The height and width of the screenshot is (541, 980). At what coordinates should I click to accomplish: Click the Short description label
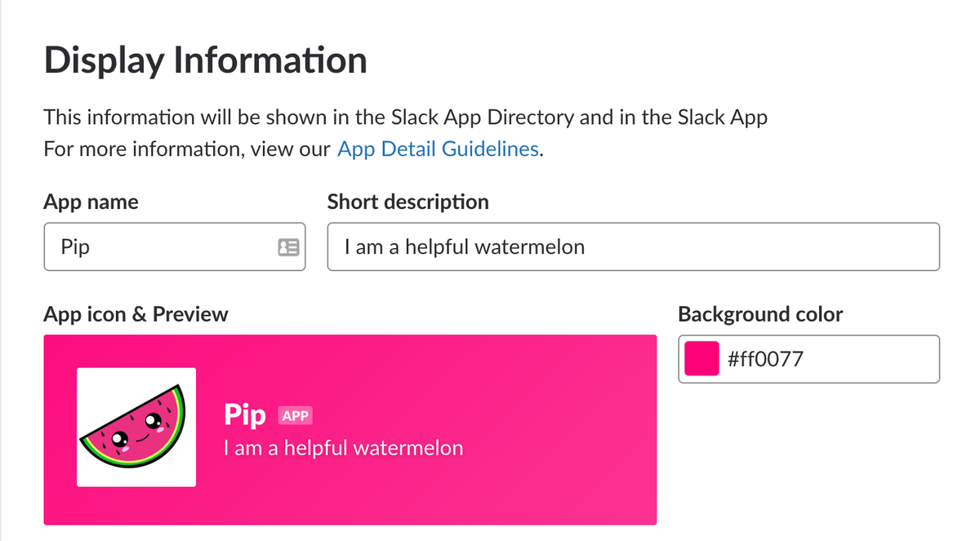[x=408, y=202]
